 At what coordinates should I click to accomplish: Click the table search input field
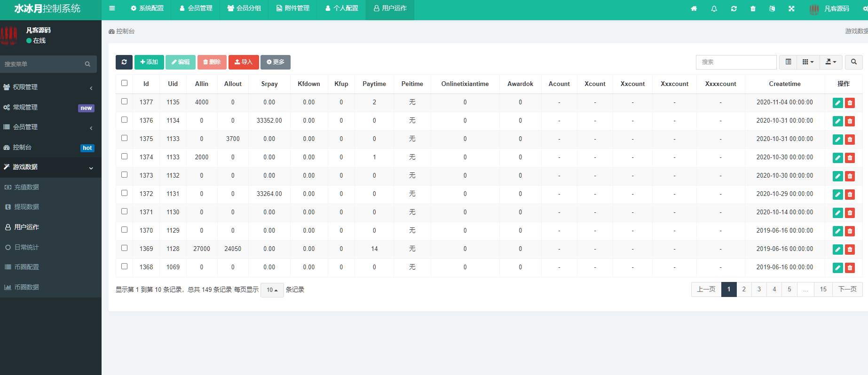[x=736, y=62]
